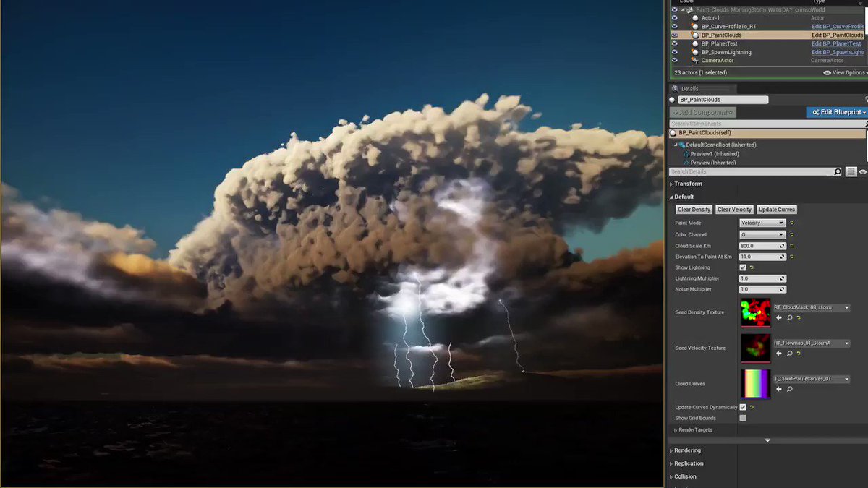Reset Show Lightning to default
This screenshot has height=488, width=868.
pyautogui.click(x=752, y=267)
